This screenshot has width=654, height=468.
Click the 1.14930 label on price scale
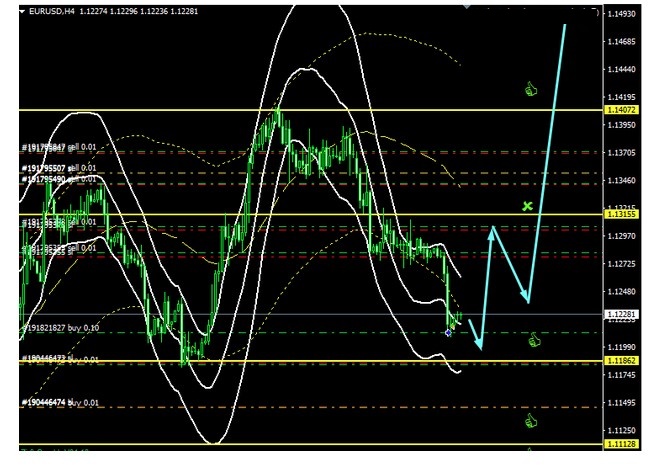point(624,14)
